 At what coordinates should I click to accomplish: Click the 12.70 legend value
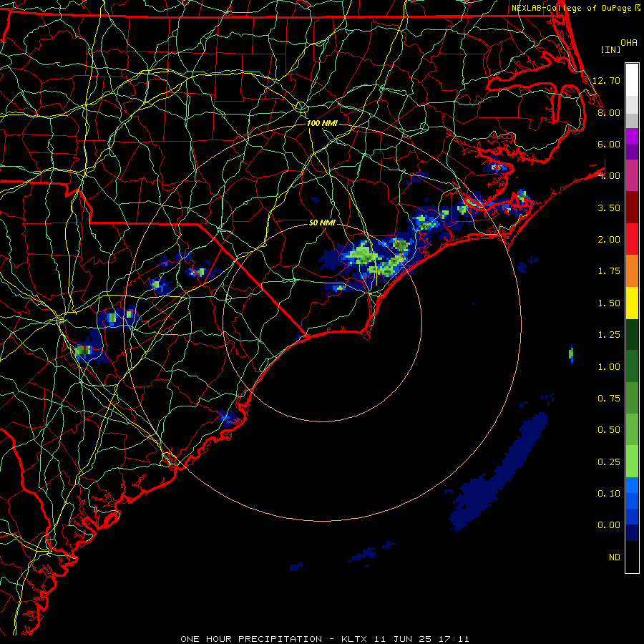pyautogui.click(x=606, y=80)
